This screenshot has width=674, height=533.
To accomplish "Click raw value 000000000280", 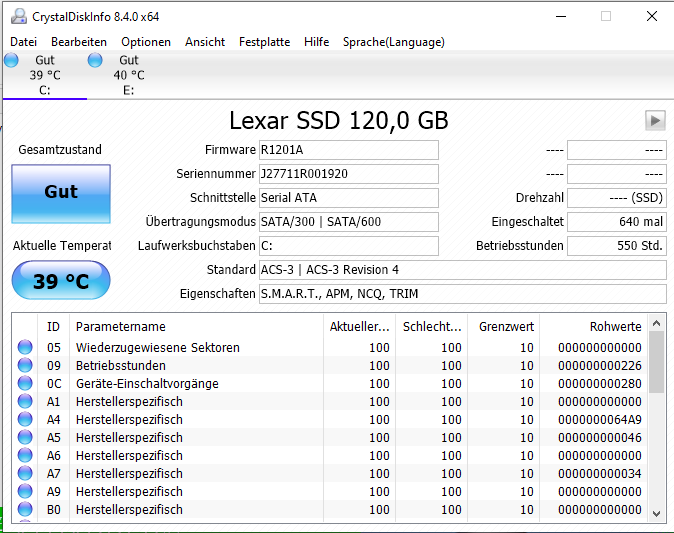I will click(600, 383).
